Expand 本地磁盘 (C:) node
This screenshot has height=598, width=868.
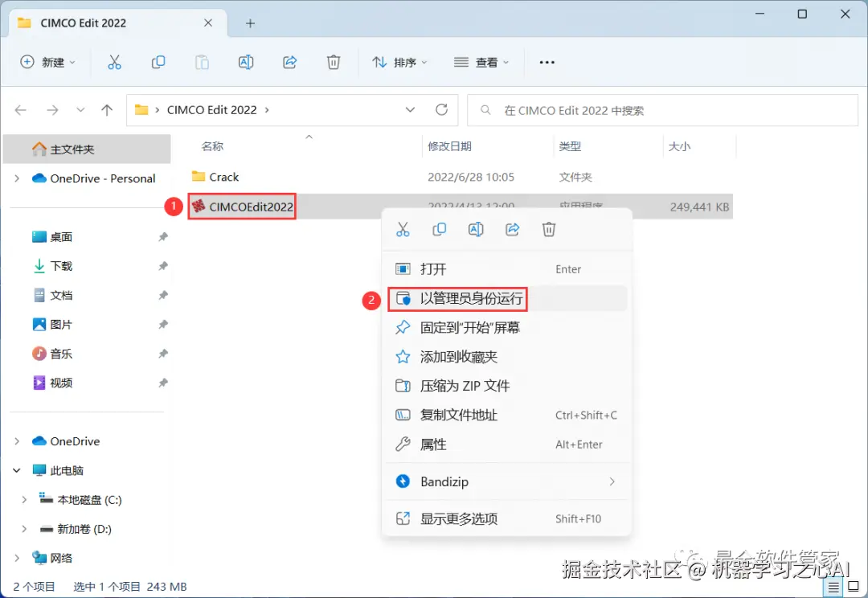pyautogui.click(x=24, y=500)
